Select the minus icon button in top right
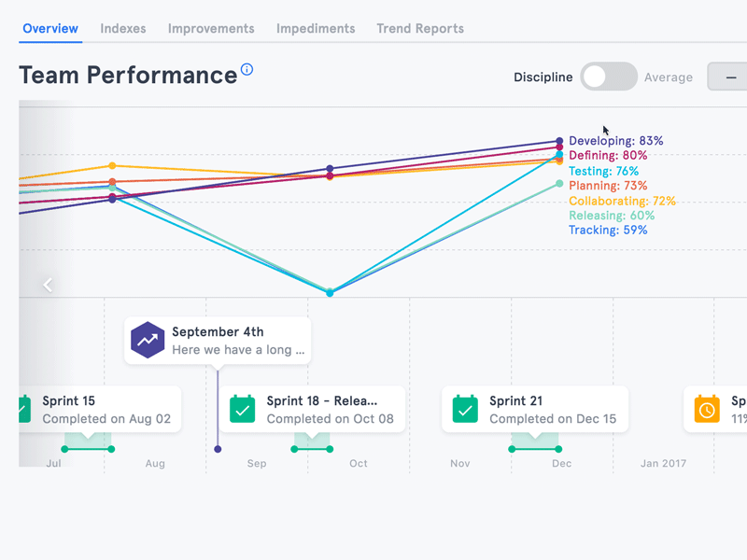Viewport: 747px width, 560px height. 729,77
